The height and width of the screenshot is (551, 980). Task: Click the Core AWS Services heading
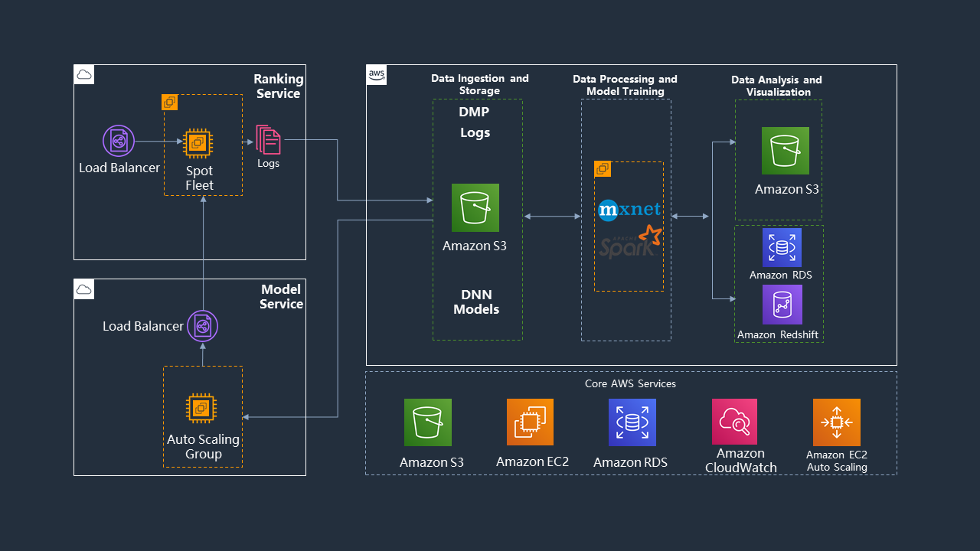631,383
